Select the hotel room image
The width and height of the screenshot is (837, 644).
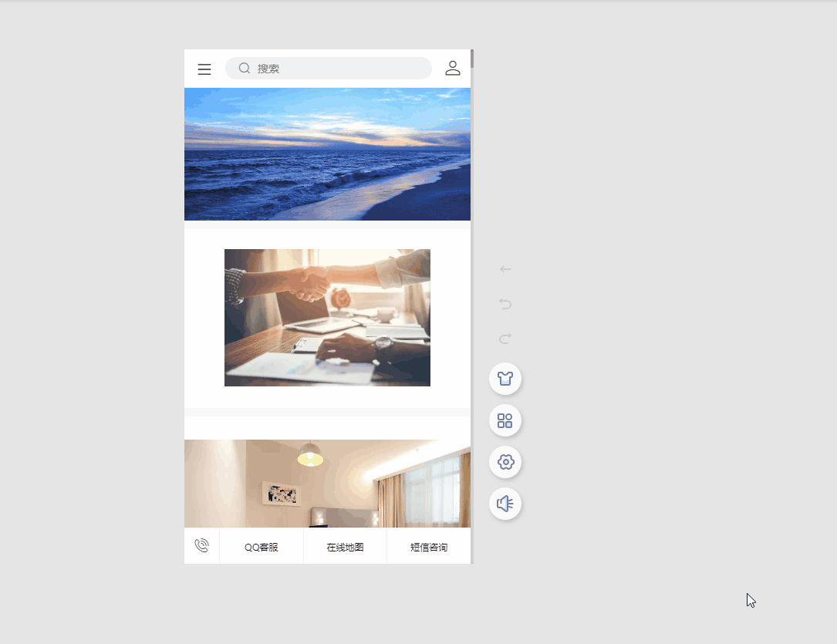pos(327,484)
